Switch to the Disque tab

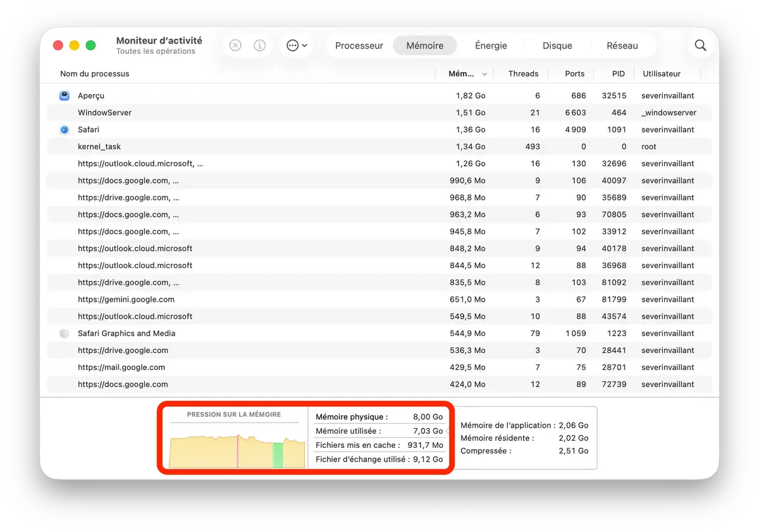click(557, 46)
